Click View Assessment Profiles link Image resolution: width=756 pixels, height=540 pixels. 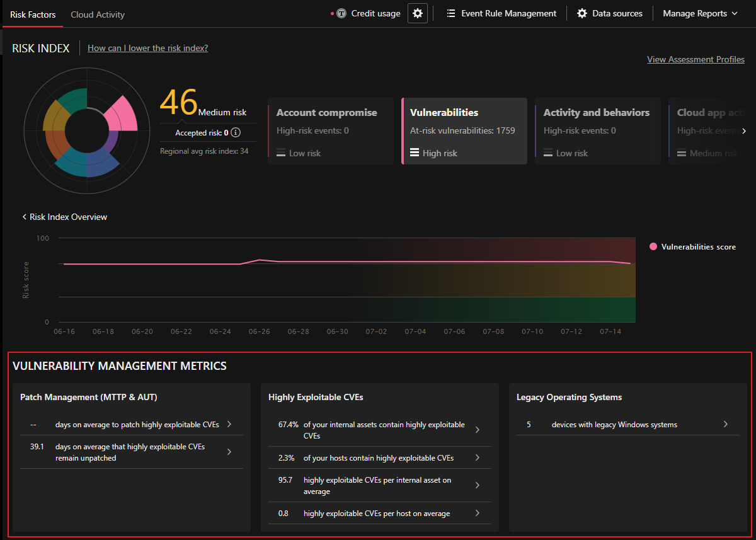pos(696,59)
